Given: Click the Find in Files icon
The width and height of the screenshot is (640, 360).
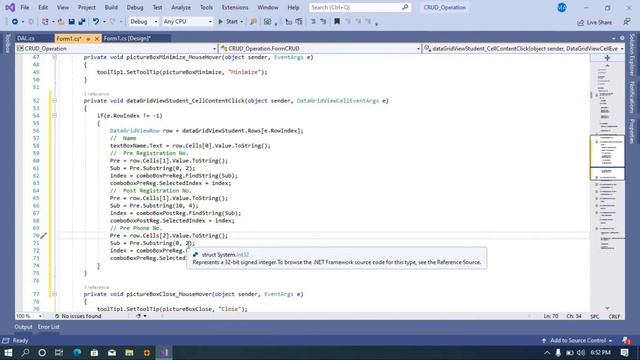Looking at the screenshot, I should click(x=253, y=22).
